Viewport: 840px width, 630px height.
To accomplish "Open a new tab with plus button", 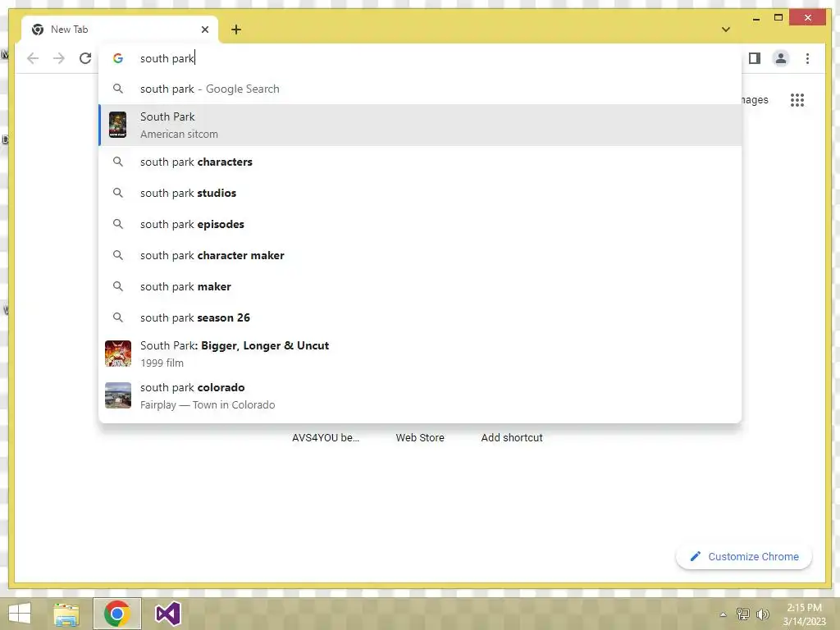I will click(x=236, y=30).
